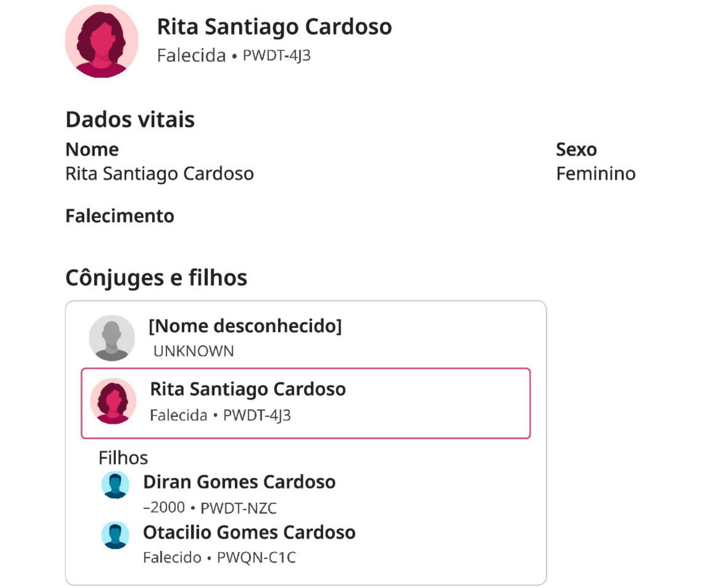701x588 pixels.
Task: Select Rita Santiago Cardoso's name in the highlighted card
Action: point(248,389)
